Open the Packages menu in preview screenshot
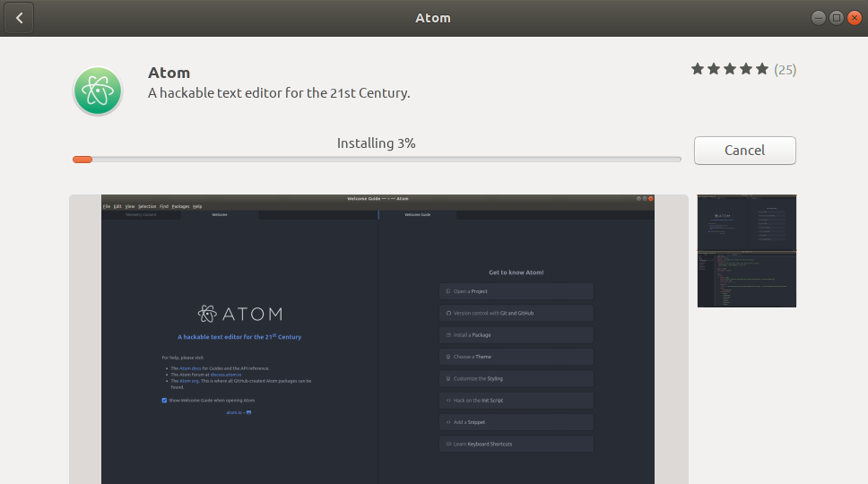The width and height of the screenshot is (868, 484). [x=180, y=206]
